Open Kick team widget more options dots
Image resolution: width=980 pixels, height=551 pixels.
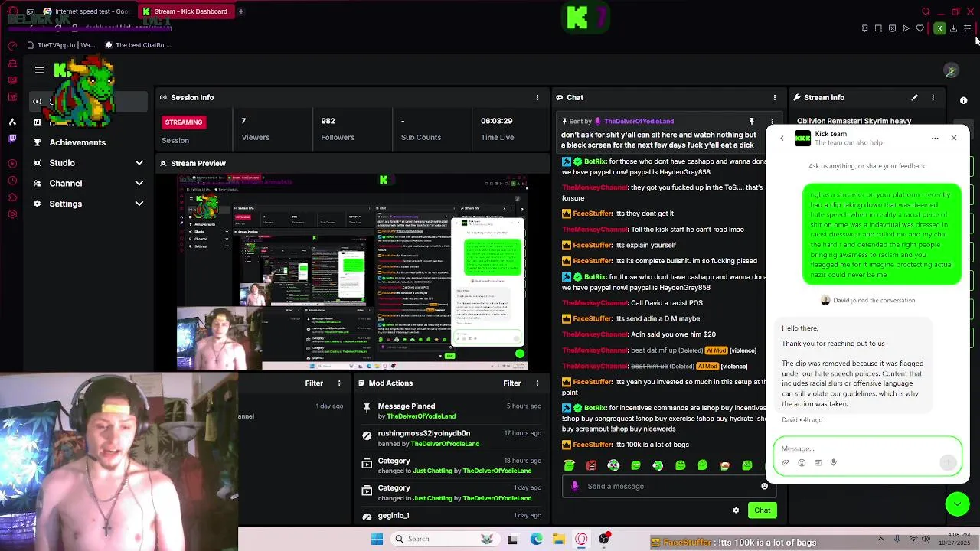coord(935,139)
